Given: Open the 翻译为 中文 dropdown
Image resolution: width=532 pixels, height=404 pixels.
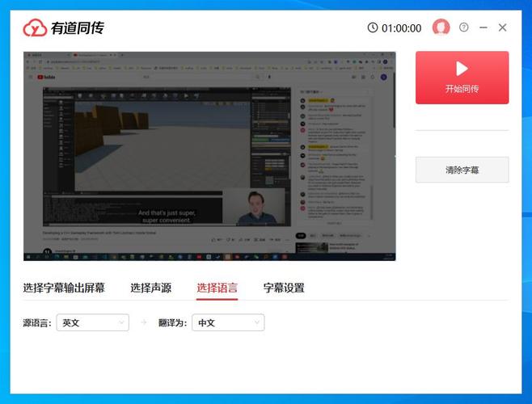Looking at the screenshot, I should [228, 322].
